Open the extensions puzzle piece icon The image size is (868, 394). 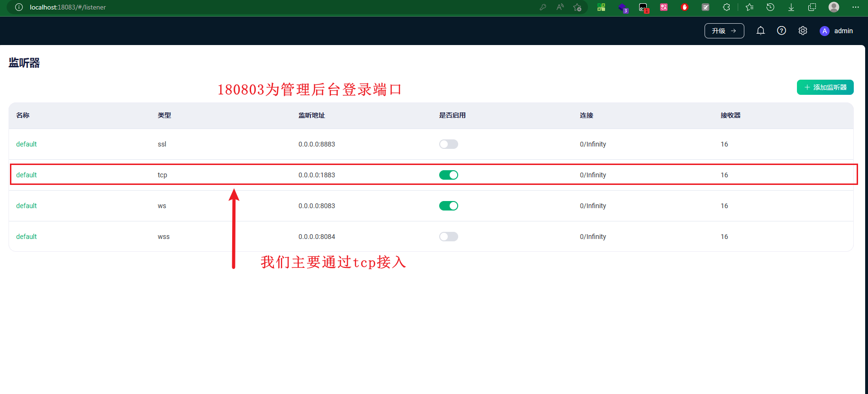point(726,7)
